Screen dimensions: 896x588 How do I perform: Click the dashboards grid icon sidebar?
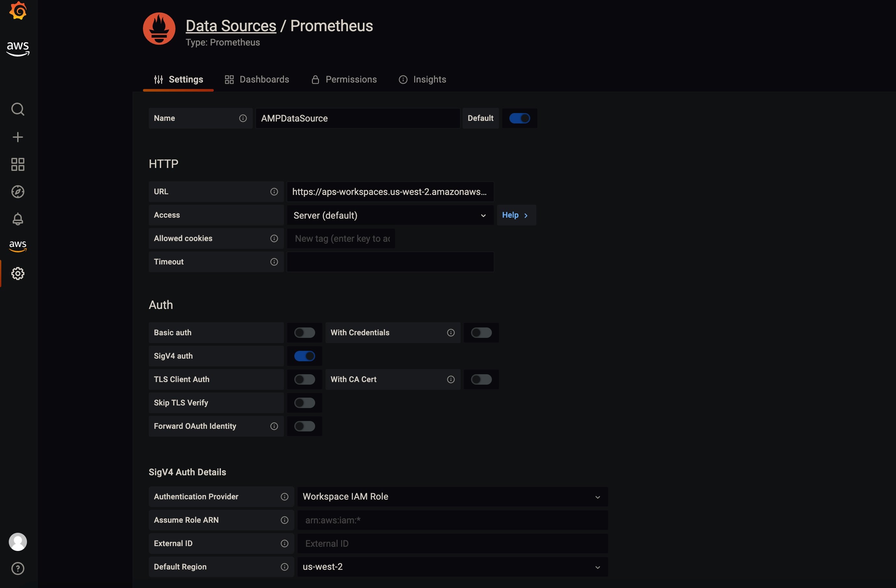click(18, 163)
